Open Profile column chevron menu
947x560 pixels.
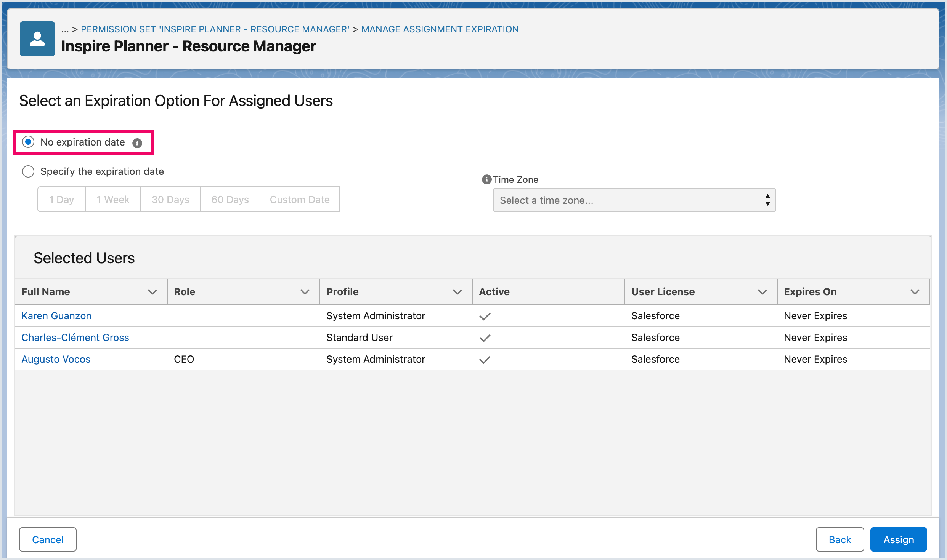pos(457,292)
